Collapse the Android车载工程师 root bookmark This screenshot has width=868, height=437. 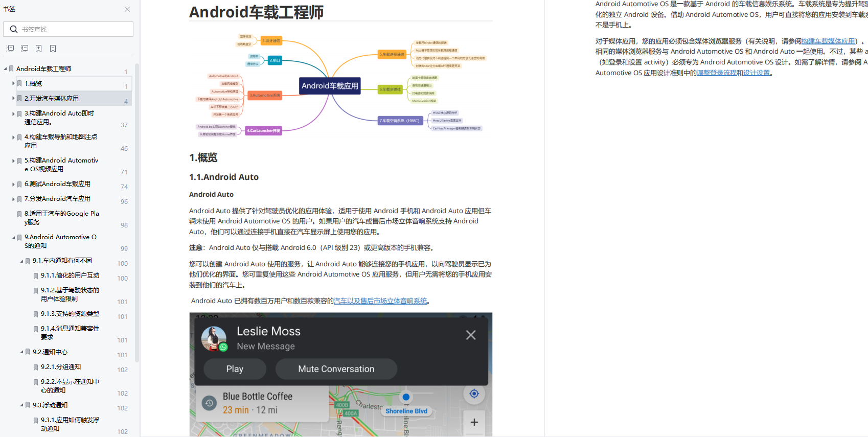[x=5, y=68]
